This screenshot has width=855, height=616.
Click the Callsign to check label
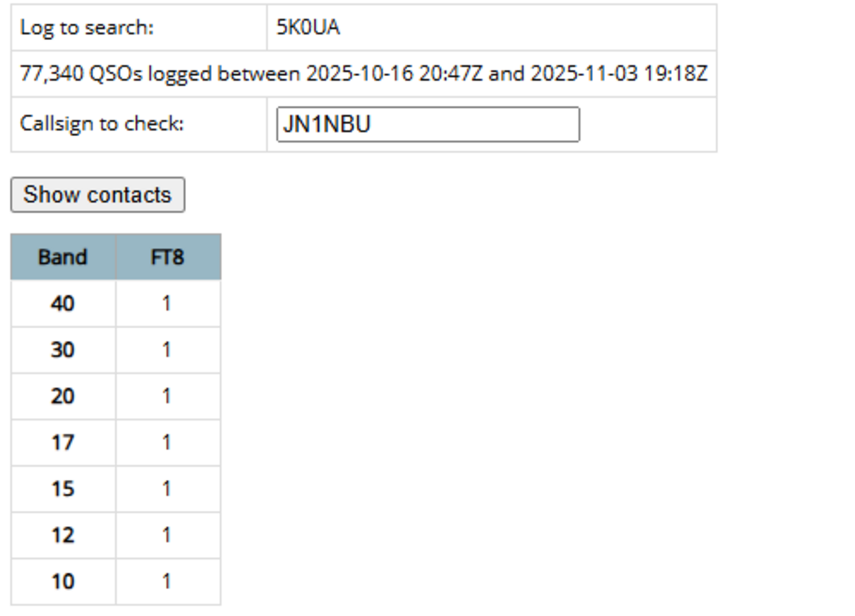point(102,124)
